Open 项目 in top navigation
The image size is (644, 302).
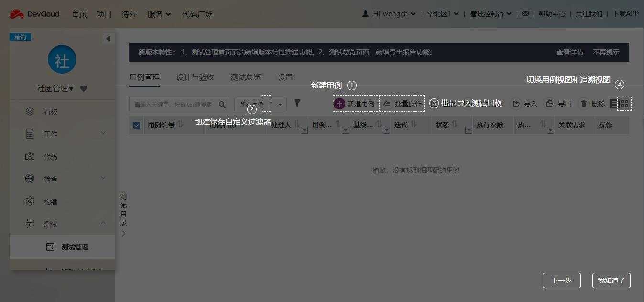104,14
